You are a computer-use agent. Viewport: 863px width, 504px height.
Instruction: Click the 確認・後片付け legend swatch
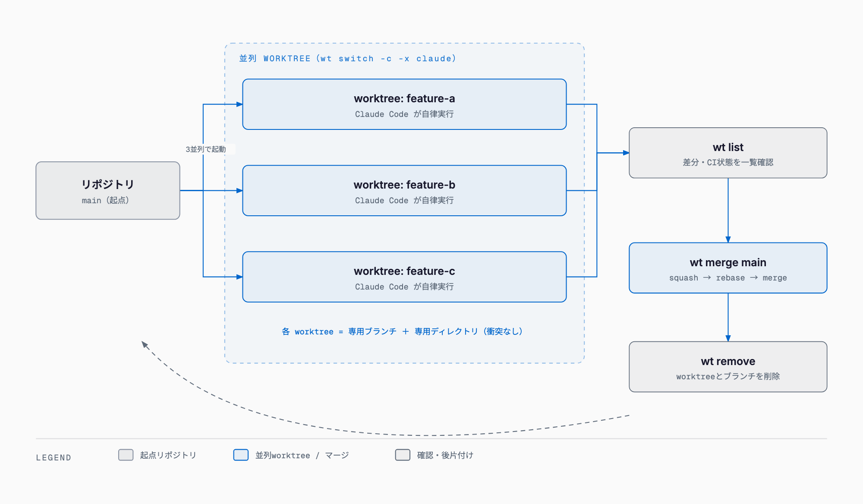pyautogui.click(x=403, y=455)
